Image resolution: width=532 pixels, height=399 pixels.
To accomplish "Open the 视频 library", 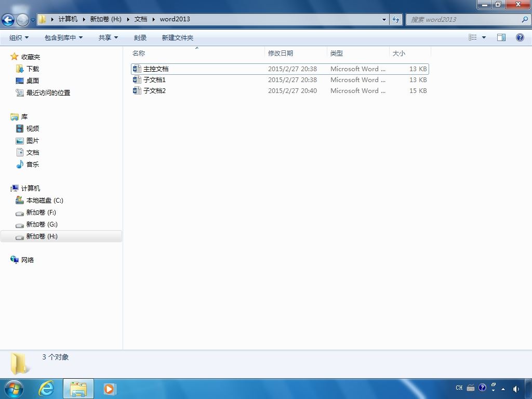I will (x=33, y=129).
